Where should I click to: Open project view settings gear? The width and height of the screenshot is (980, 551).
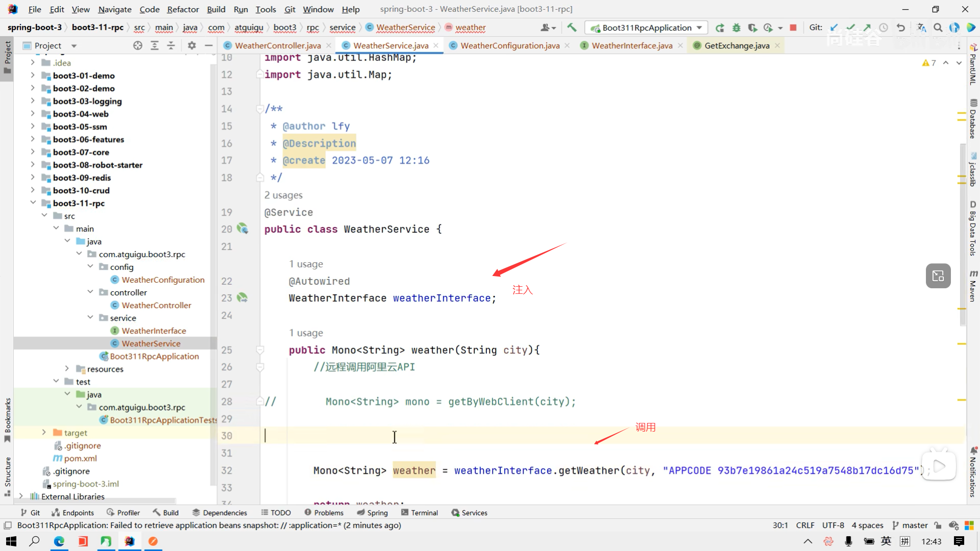point(192,45)
